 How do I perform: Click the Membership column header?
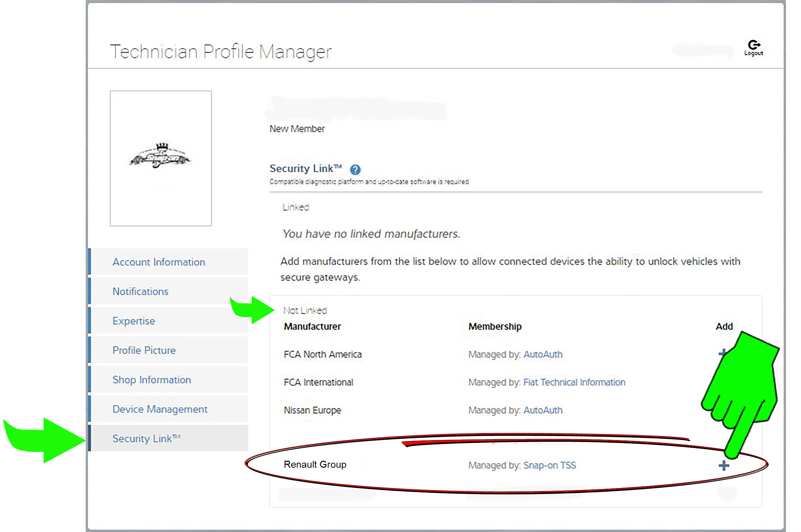(x=495, y=326)
